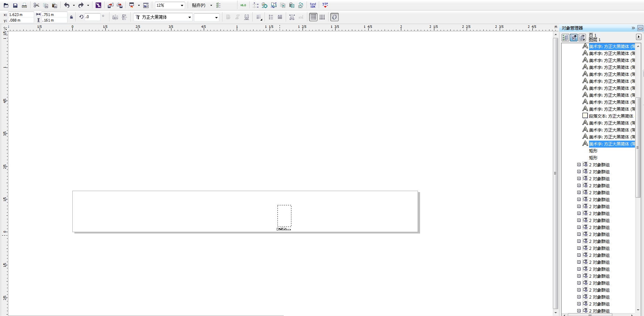The height and width of the screenshot is (316, 644).
Task: Click the dashed selection plugin icon after v6.0
Action: point(256,5)
